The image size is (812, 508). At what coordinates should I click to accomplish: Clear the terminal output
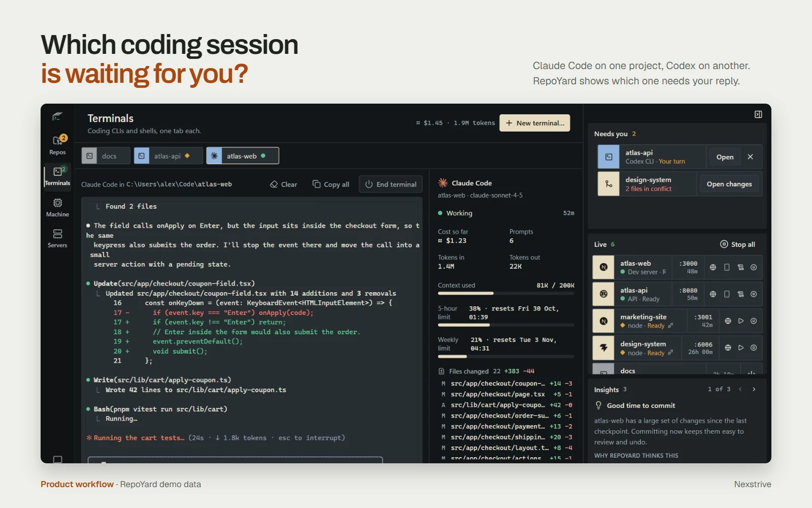click(x=284, y=184)
